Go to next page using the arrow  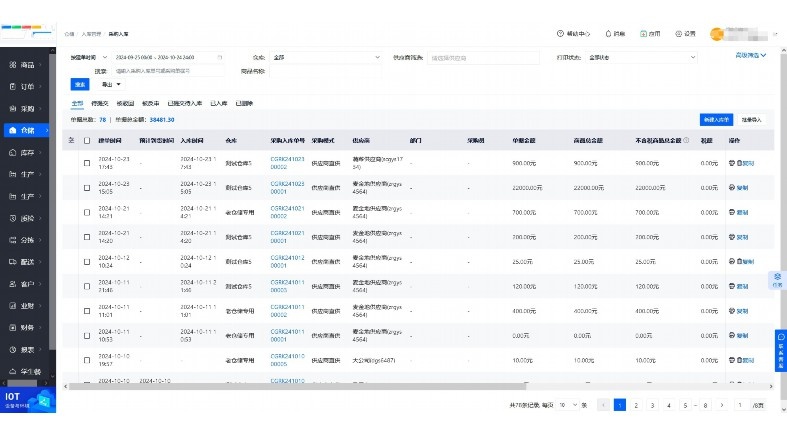click(x=722, y=405)
